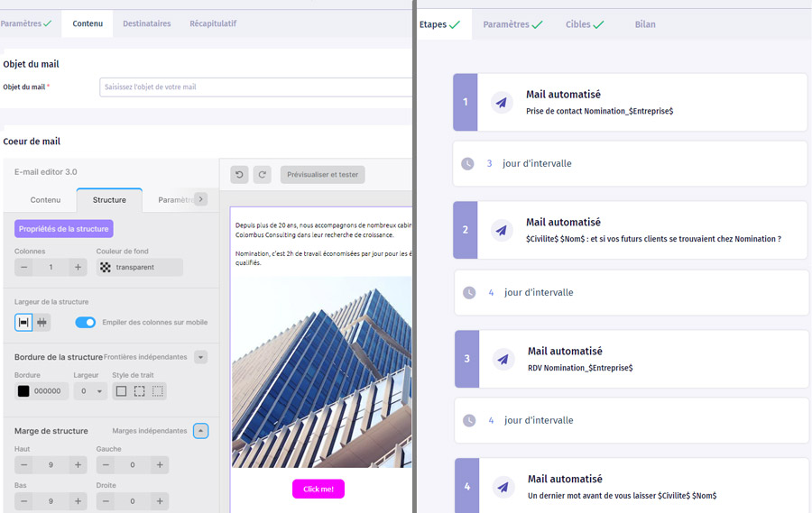Choose the dashed line border style

click(x=139, y=391)
